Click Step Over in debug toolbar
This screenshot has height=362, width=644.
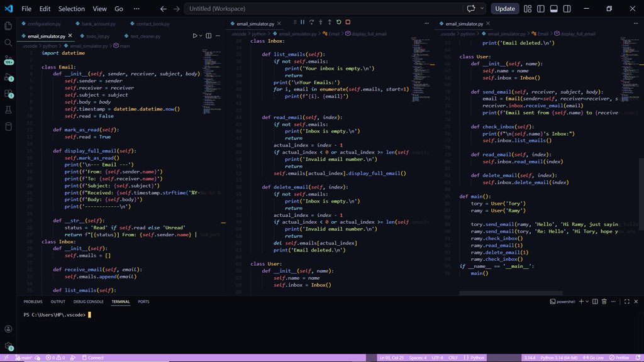311,22
